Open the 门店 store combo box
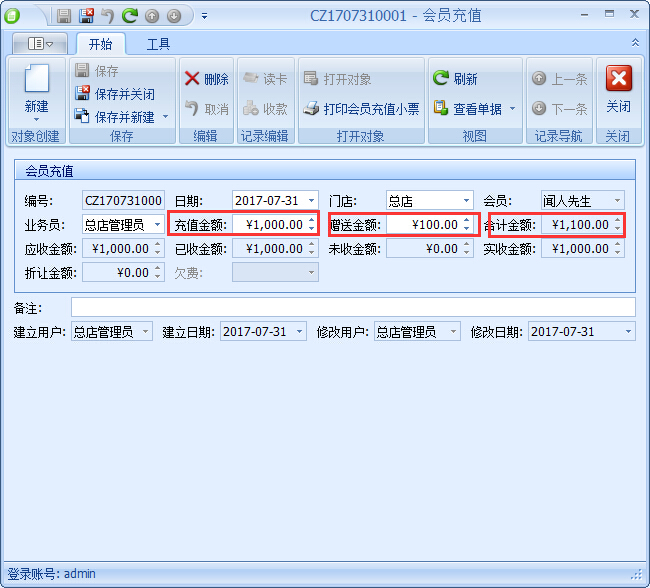The width and height of the screenshot is (650, 588). click(x=466, y=201)
